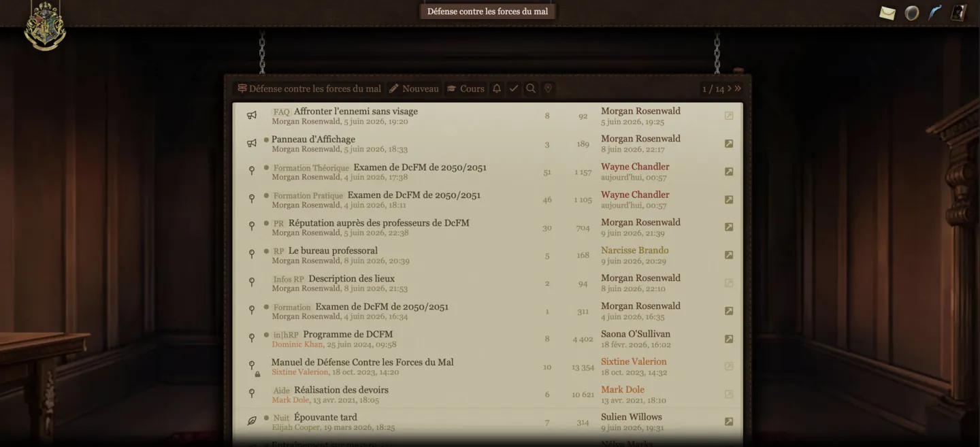Go to last post of Manuel de Défense
The width and height of the screenshot is (980, 447).
pos(729,366)
